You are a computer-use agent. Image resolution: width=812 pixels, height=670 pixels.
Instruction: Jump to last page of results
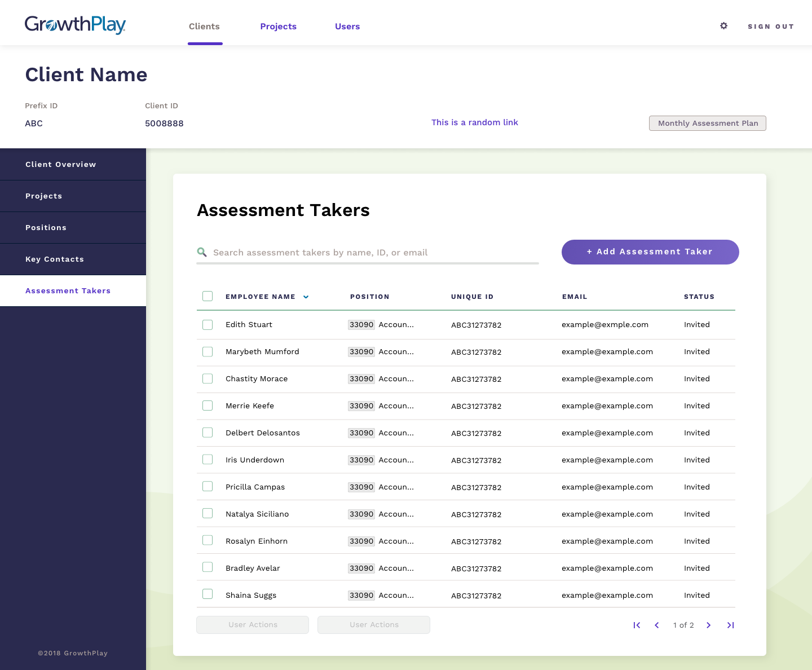click(x=730, y=625)
